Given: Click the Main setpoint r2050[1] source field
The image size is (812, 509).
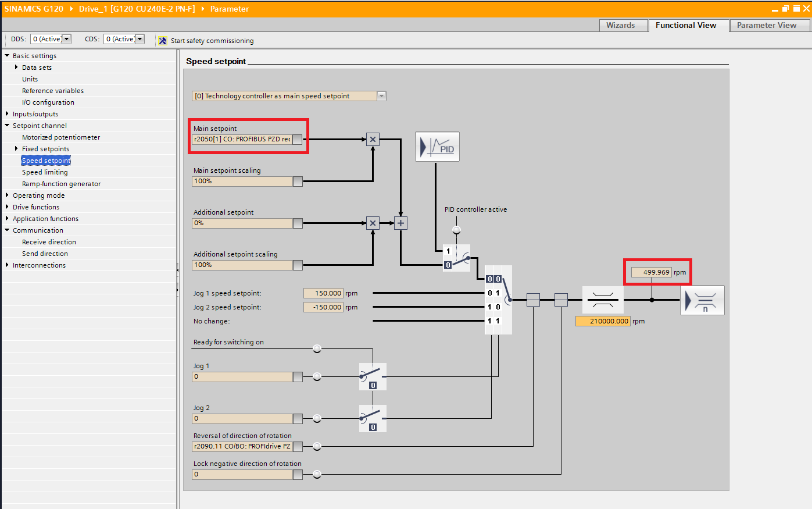Looking at the screenshot, I should point(242,139).
